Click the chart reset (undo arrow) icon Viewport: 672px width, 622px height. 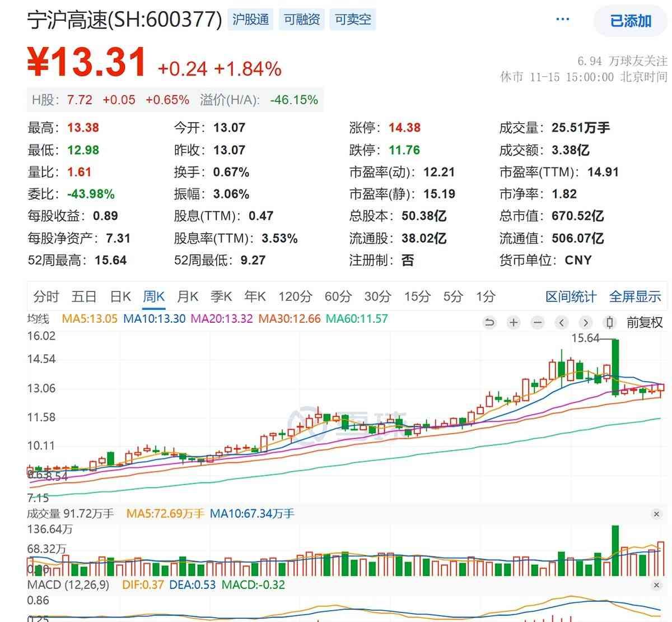[489, 323]
